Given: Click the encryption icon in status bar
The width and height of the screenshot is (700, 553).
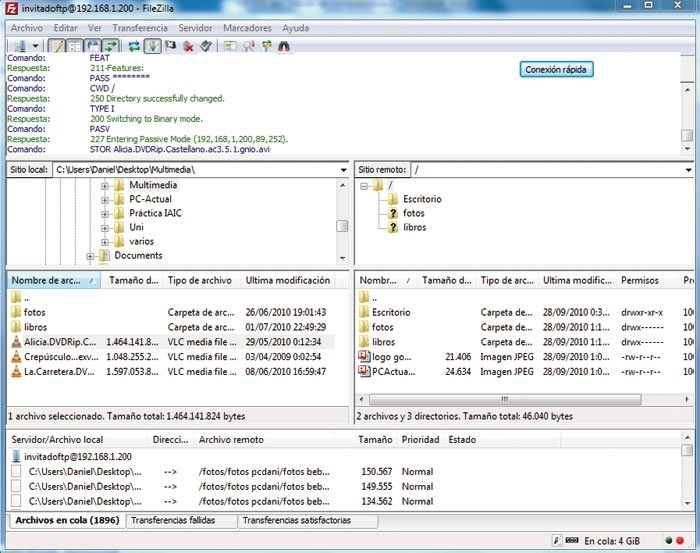Looking at the screenshot, I should coord(557,541).
